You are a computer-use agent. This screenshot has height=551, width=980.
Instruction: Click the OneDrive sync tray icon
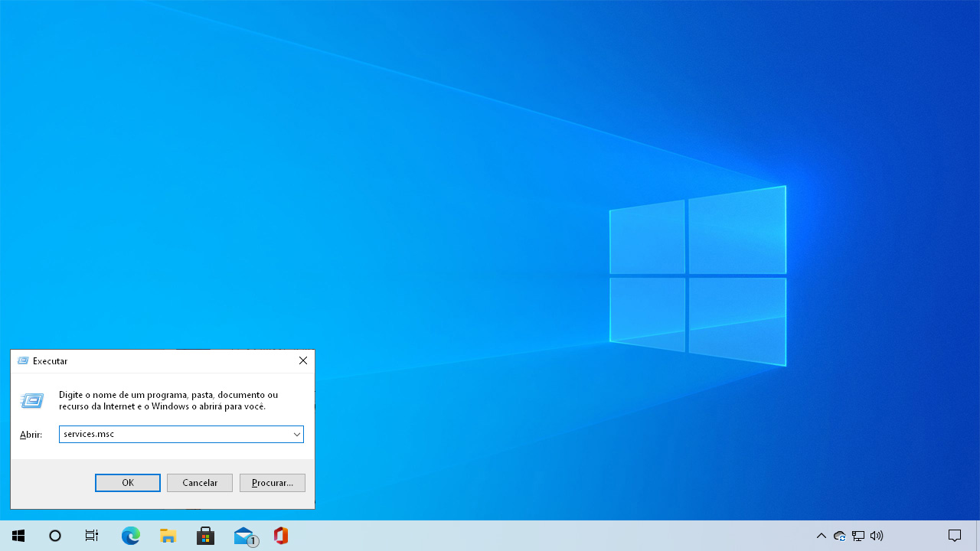coord(840,536)
